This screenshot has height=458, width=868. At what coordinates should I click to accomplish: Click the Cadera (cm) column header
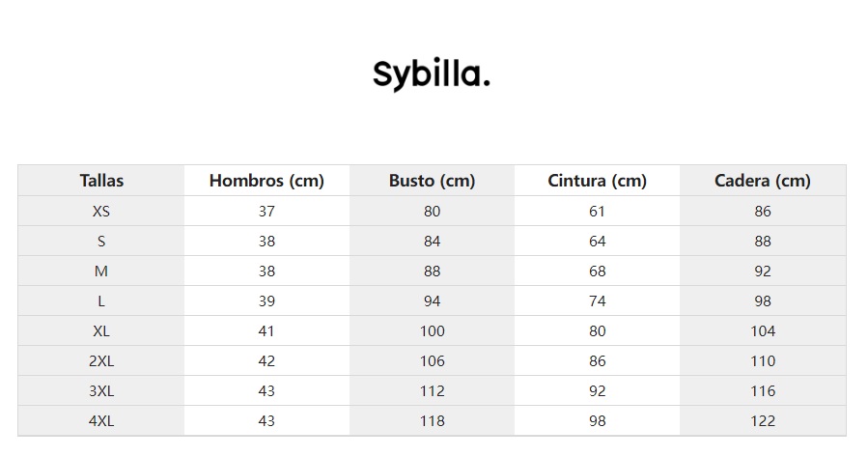coord(762,181)
